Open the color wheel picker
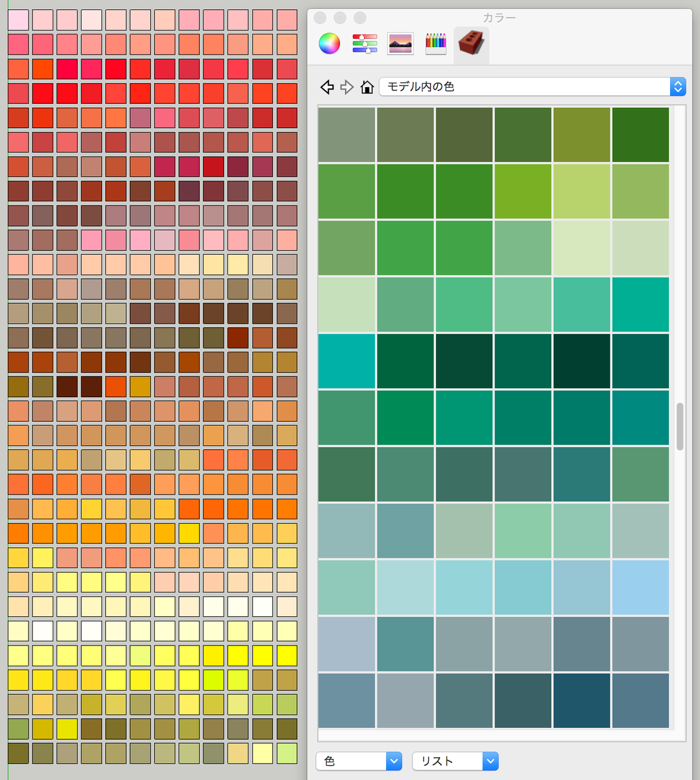This screenshot has width=700, height=780. tap(329, 43)
